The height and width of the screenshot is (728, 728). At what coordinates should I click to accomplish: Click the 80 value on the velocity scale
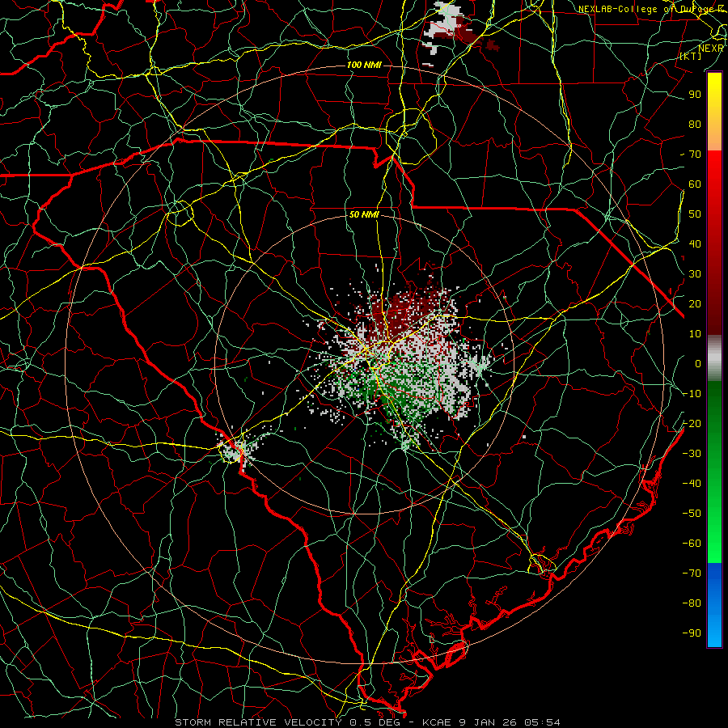point(695,125)
